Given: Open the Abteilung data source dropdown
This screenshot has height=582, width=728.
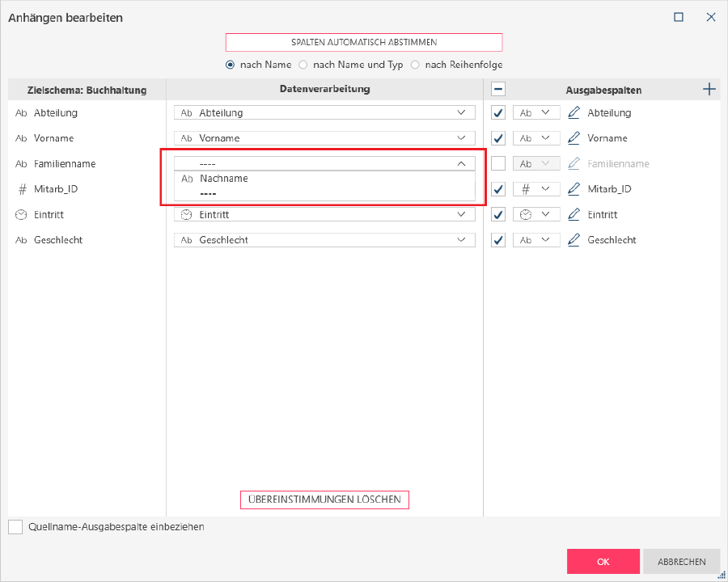Looking at the screenshot, I should (324, 113).
